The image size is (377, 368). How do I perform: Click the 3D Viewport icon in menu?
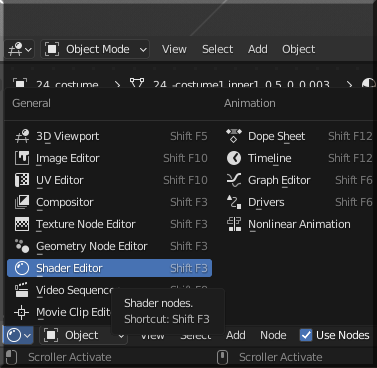(22, 136)
